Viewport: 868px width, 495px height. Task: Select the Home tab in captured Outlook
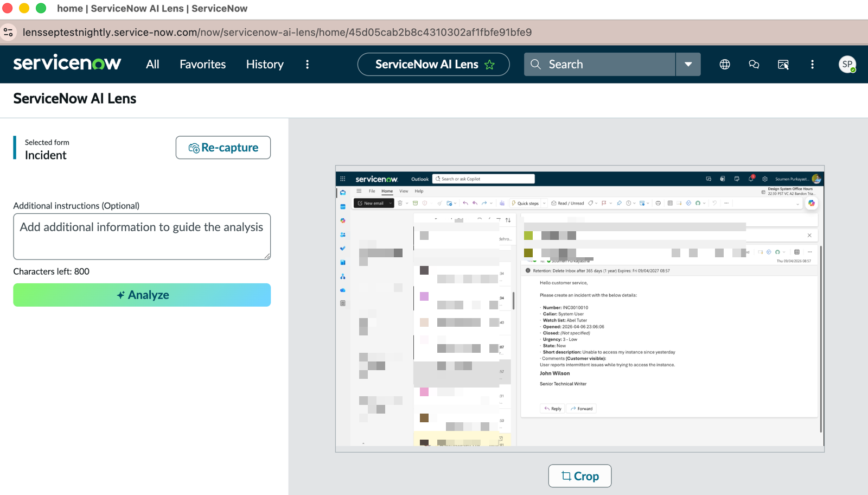pos(387,191)
